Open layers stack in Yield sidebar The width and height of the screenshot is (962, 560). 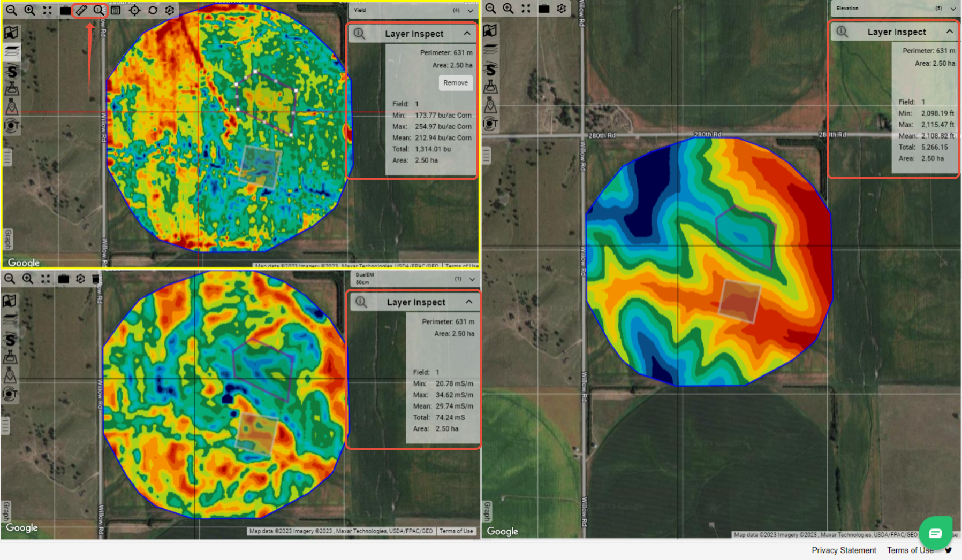(x=12, y=52)
